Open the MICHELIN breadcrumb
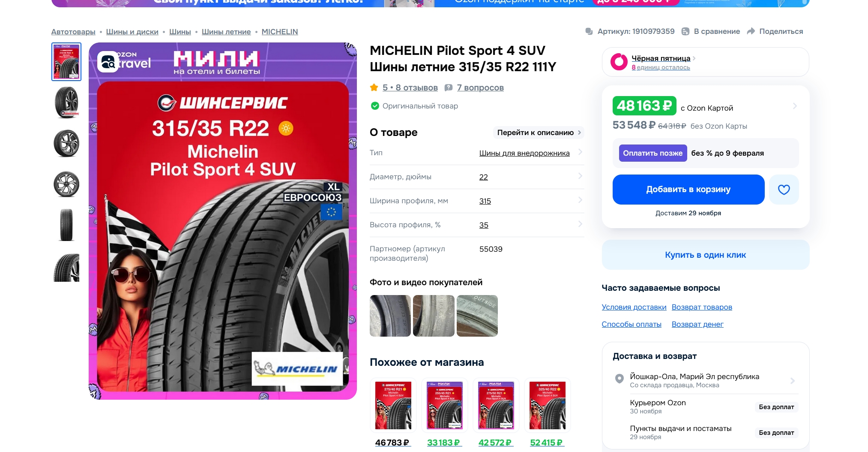The image size is (868, 452). (x=280, y=32)
